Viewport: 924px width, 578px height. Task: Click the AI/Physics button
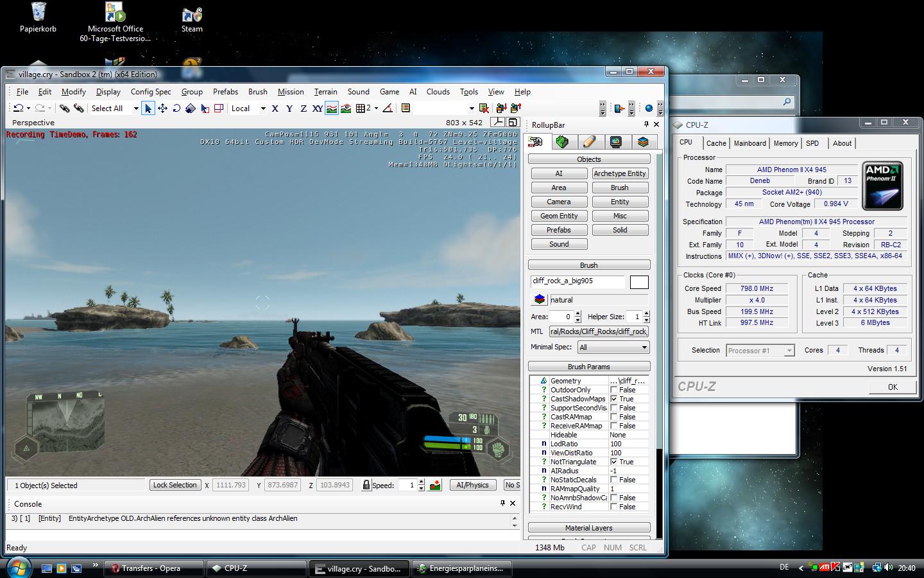(x=472, y=485)
